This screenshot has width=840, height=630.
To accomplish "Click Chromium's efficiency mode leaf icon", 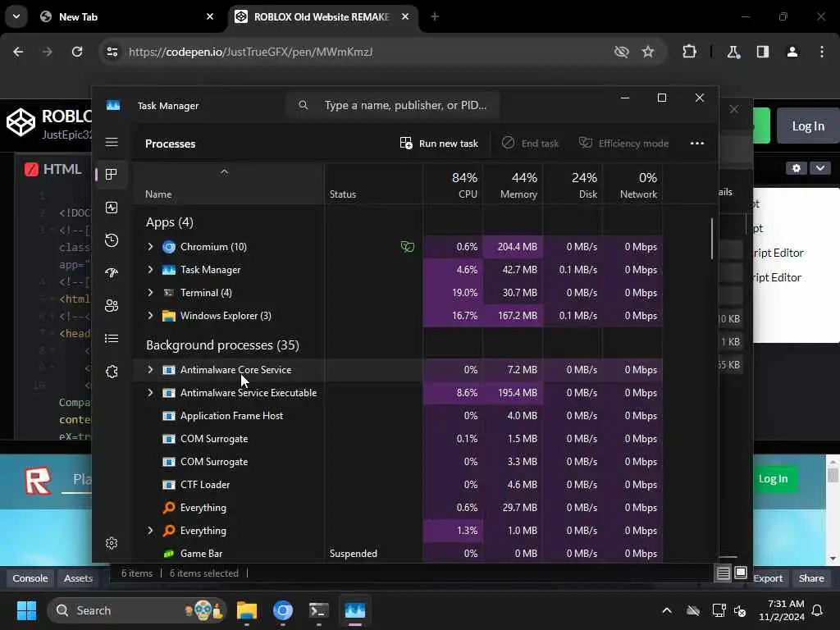I will pos(408,247).
